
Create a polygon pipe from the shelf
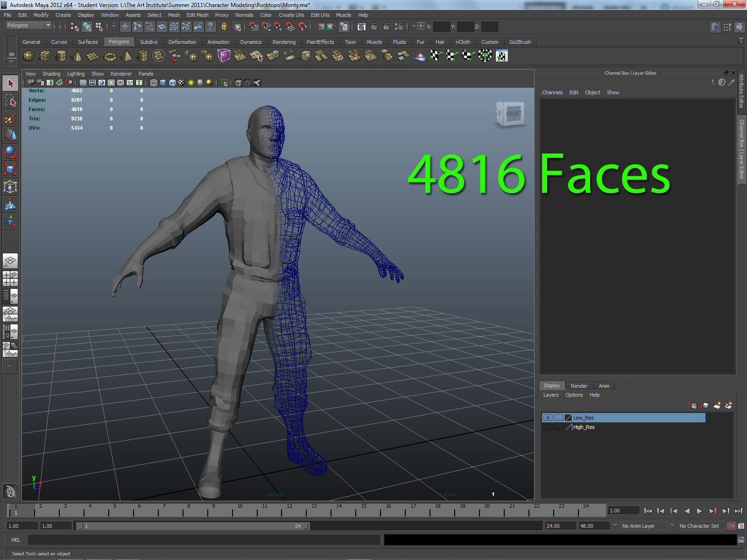point(143,56)
